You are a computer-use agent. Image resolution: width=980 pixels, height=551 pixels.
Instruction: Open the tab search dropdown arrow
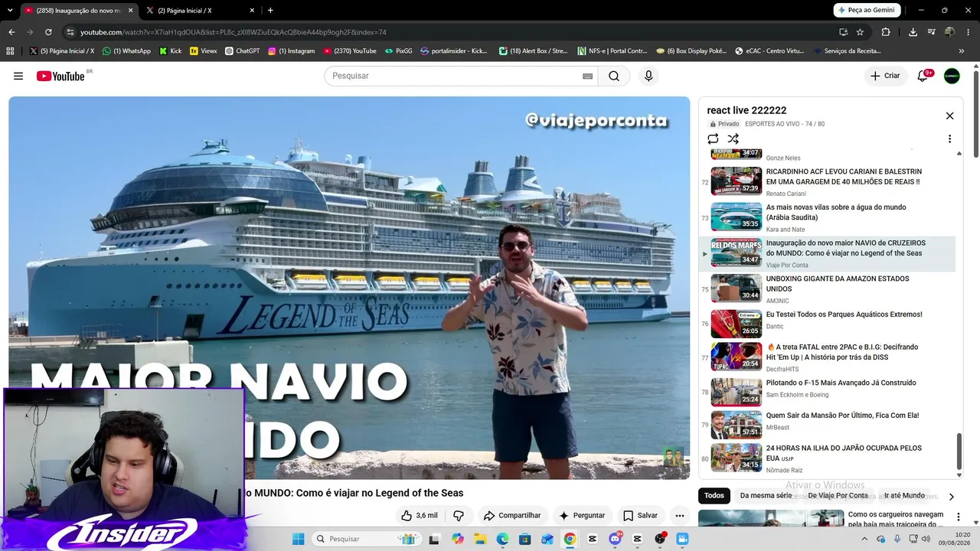coord(11,10)
